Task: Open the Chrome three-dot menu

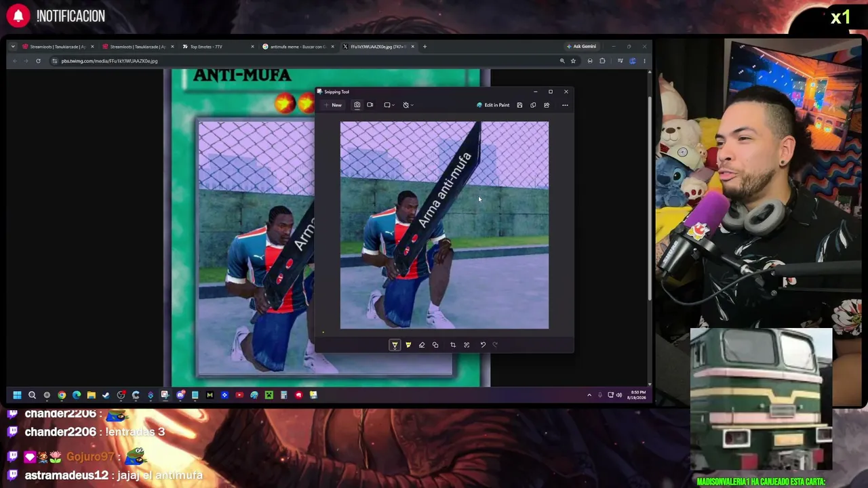Action: (x=644, y=61)
